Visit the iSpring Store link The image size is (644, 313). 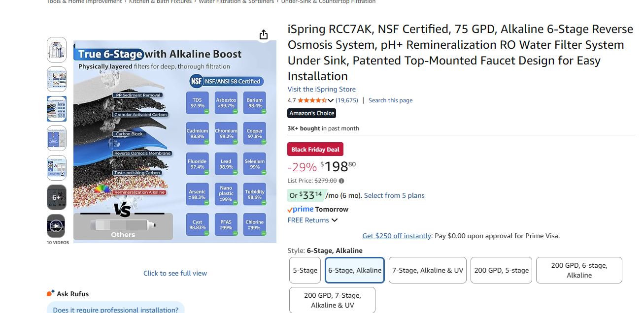click(x=321, y=89)
